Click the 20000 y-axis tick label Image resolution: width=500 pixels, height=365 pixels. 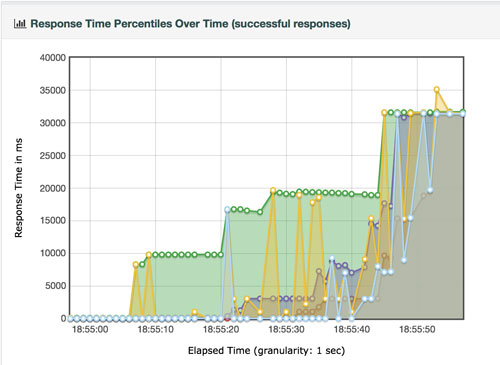(x=53, y=188)
